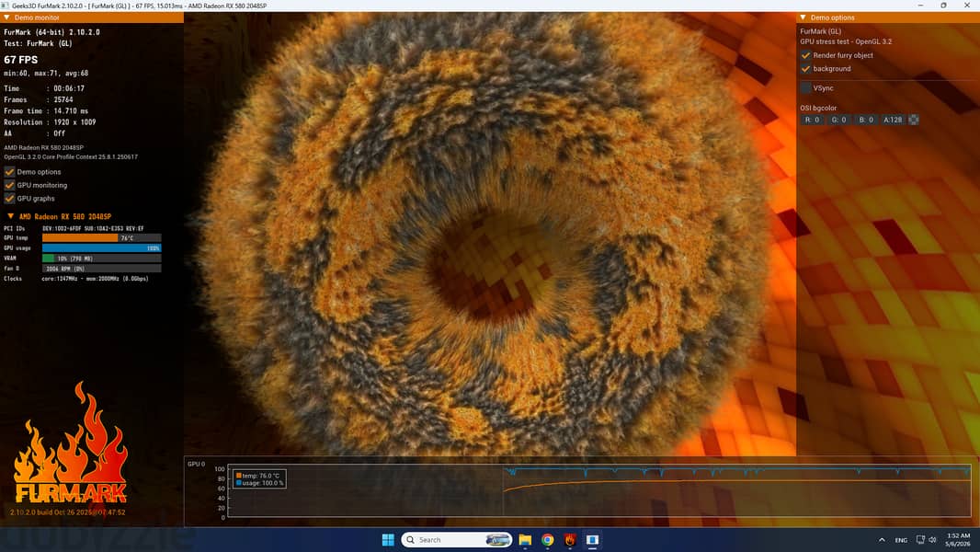Open File Explorer from the taskbar
This screenshot has height=552, width=980.
[525, 539]
